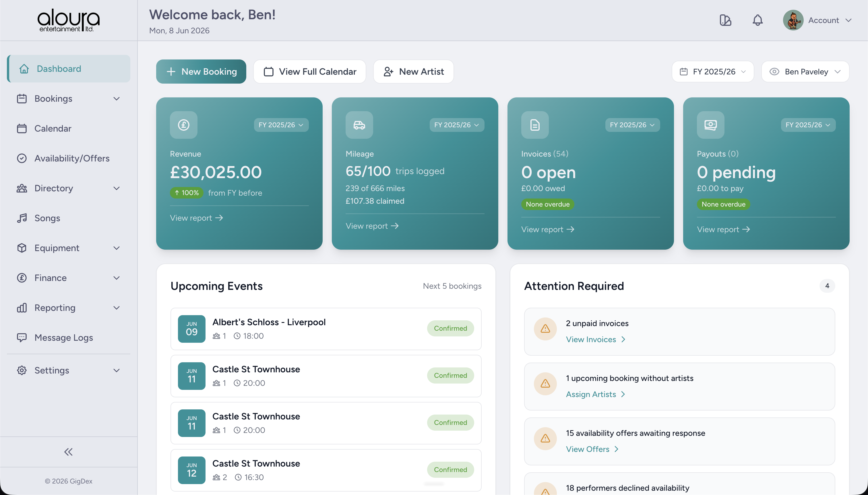
Task: Click the user avatar picture
Action: [793, 20]
